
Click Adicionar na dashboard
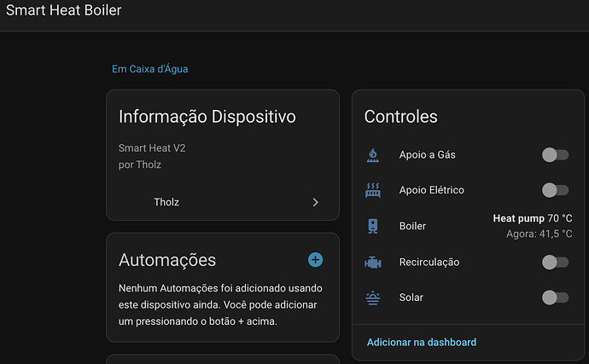422,342
